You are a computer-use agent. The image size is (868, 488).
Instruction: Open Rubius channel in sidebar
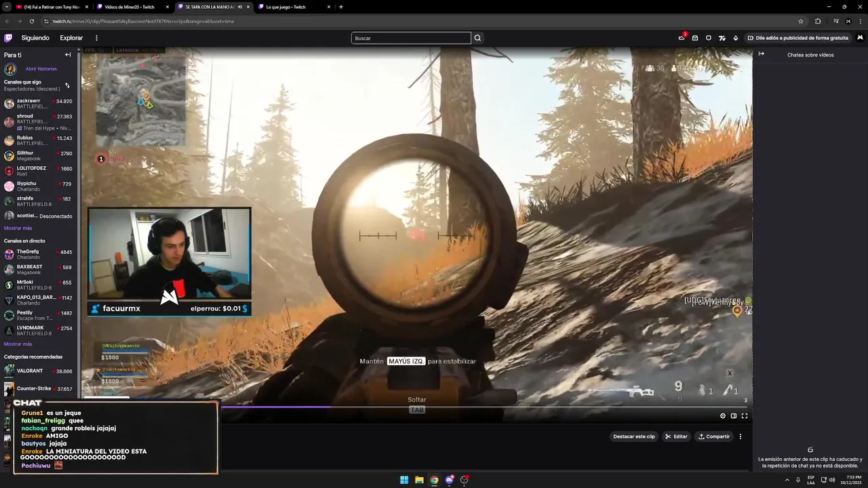[38, 140]
